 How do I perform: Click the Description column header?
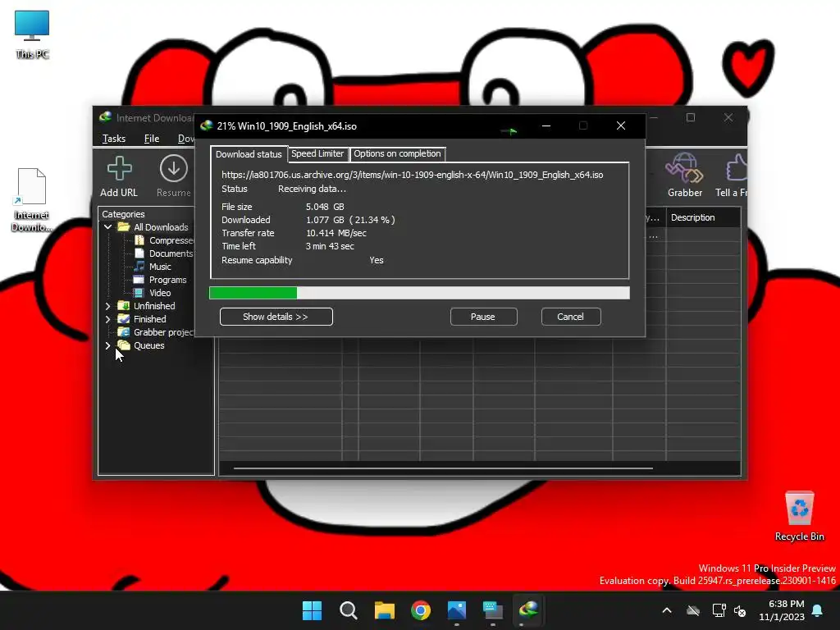pos(703,217)
